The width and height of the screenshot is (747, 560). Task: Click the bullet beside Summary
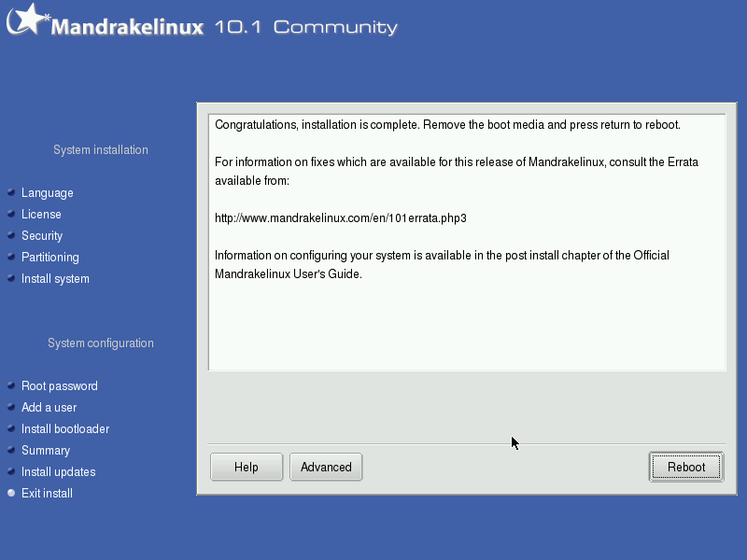click(x=11, y=450)
